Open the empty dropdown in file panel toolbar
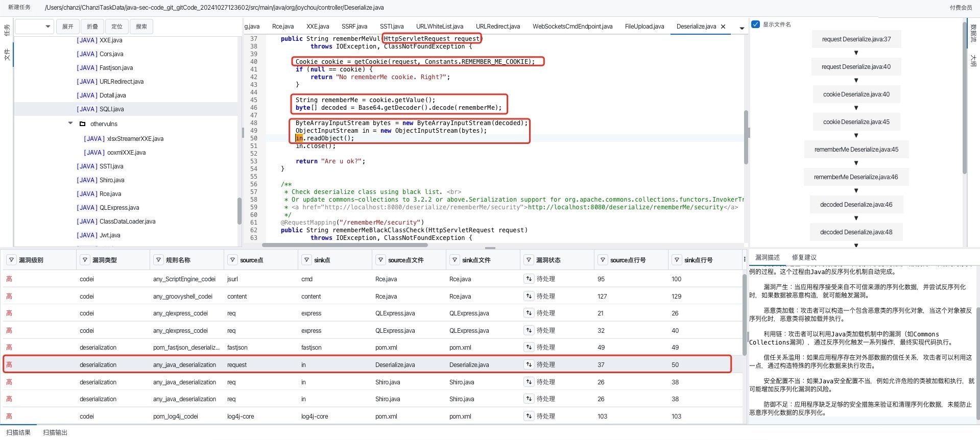 click(34, 27)
